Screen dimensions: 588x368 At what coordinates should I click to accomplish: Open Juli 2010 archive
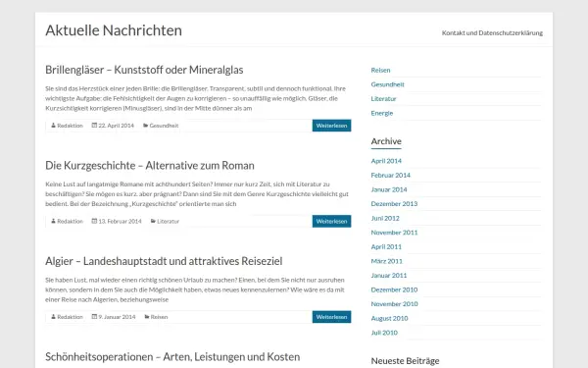click(x=384, y=333)
